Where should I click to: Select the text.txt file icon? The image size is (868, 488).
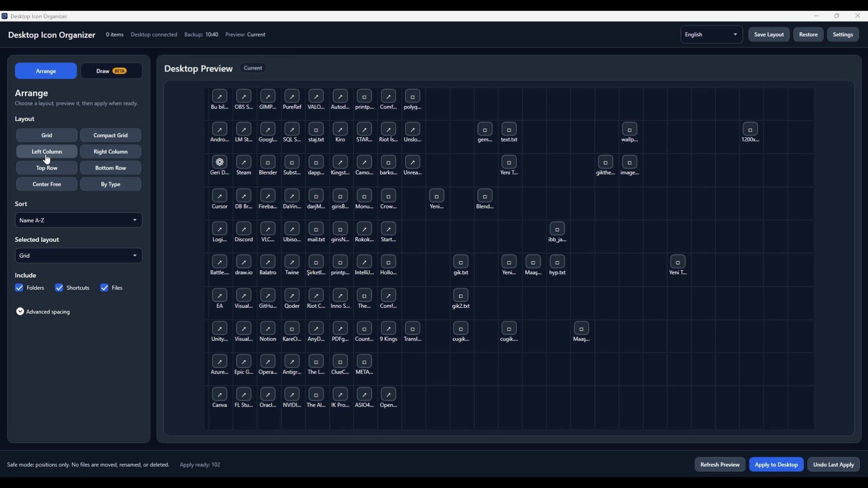click(x=509, y=130)
